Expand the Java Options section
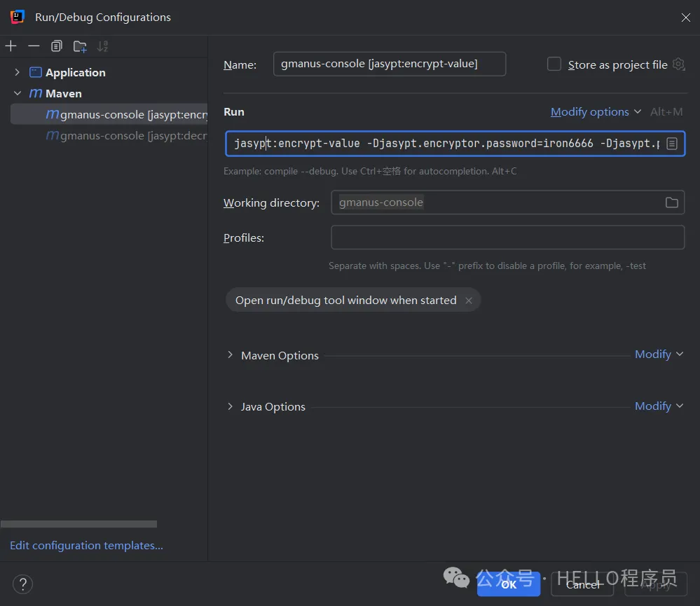The image size is (700, 606). point(230,406)
